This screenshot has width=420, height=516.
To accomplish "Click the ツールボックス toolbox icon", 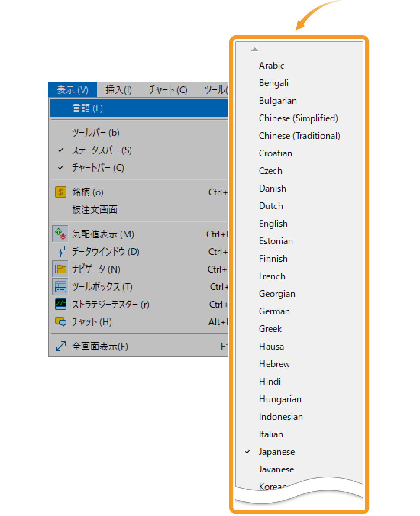I will pos(60,287).
